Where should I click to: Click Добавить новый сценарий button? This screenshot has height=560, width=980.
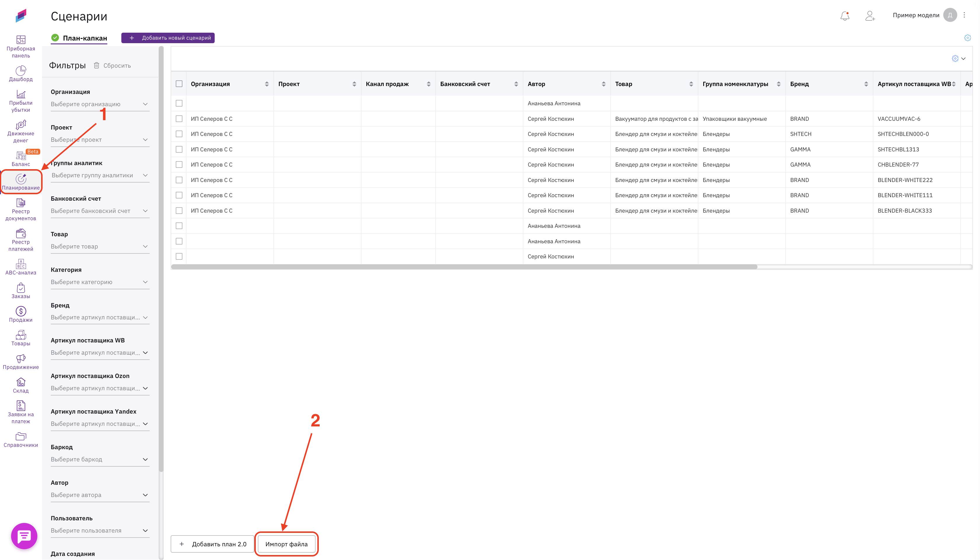coord(168,38)
